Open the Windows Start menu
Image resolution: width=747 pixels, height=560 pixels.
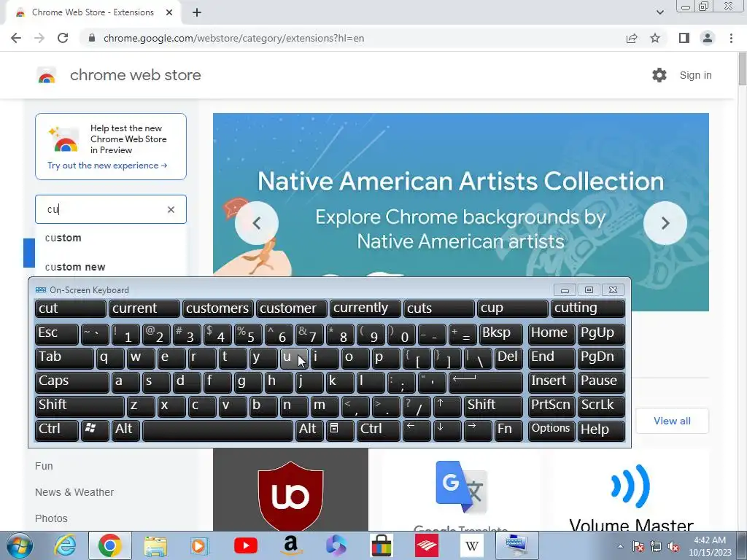pos(18,545)
